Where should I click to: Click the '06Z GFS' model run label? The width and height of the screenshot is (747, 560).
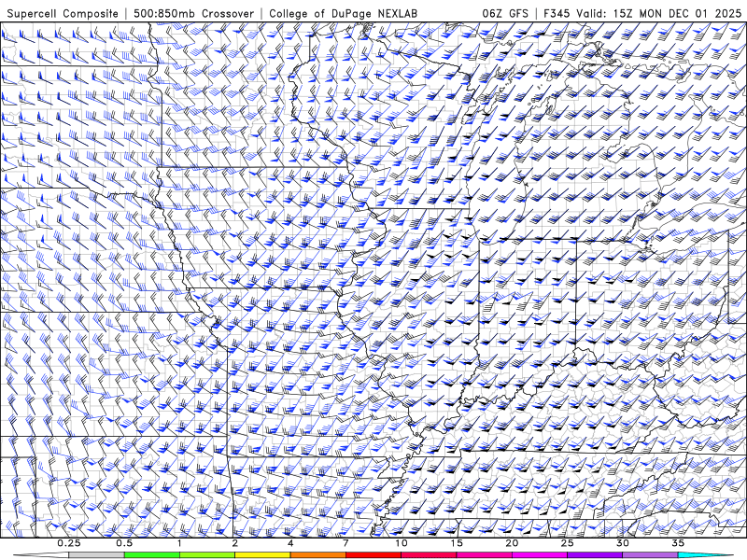coord(505,13)
